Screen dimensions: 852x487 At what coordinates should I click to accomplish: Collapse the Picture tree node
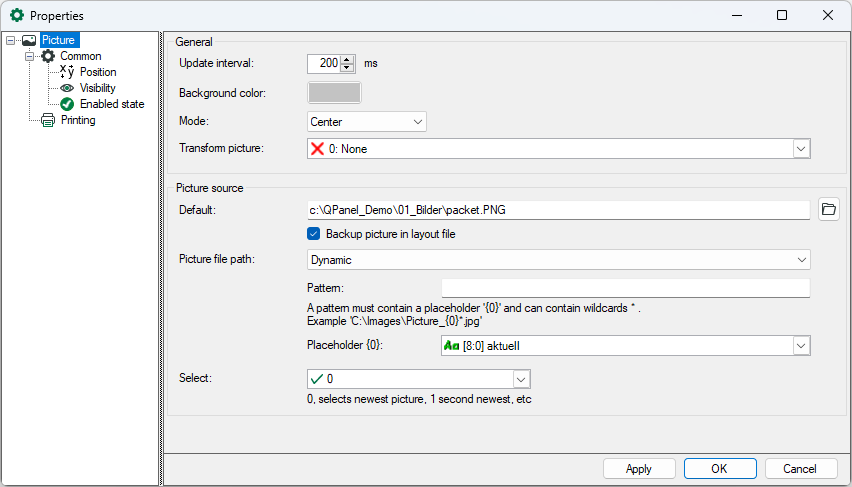[10, 40]
